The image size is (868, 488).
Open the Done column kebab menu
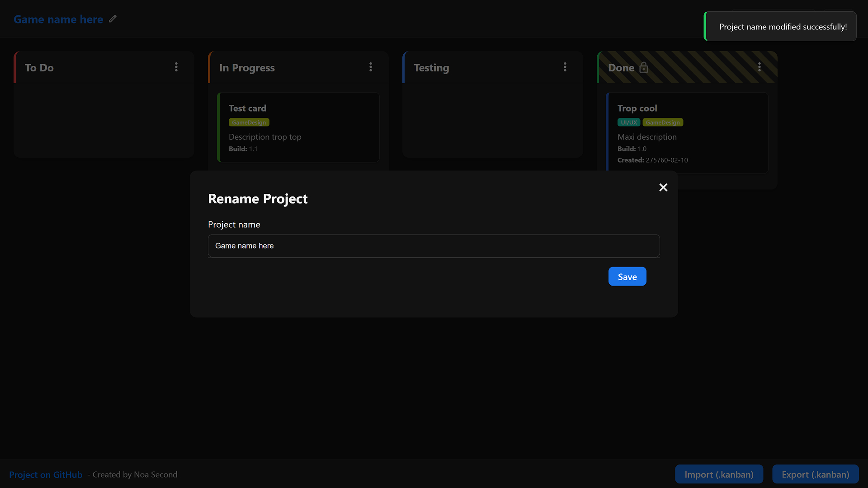click(x=759, y=67)
